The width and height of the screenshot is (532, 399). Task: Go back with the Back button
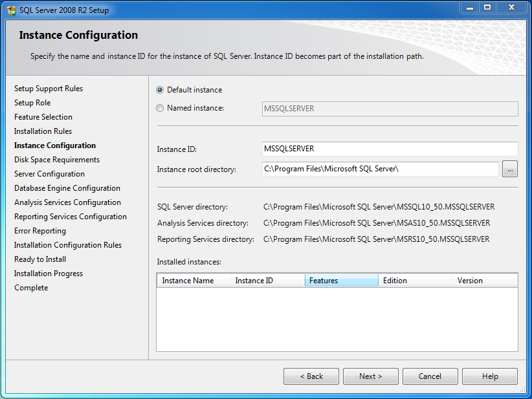point(311,376)
